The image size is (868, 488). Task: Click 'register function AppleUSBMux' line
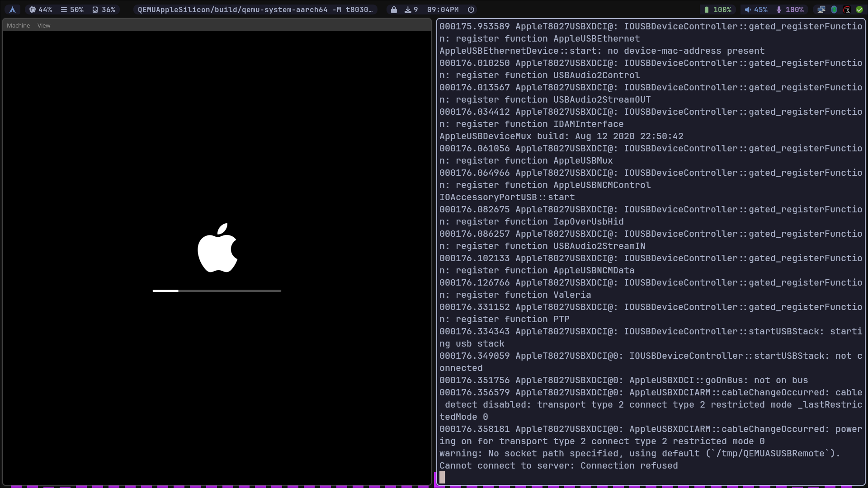pos(526,160)
